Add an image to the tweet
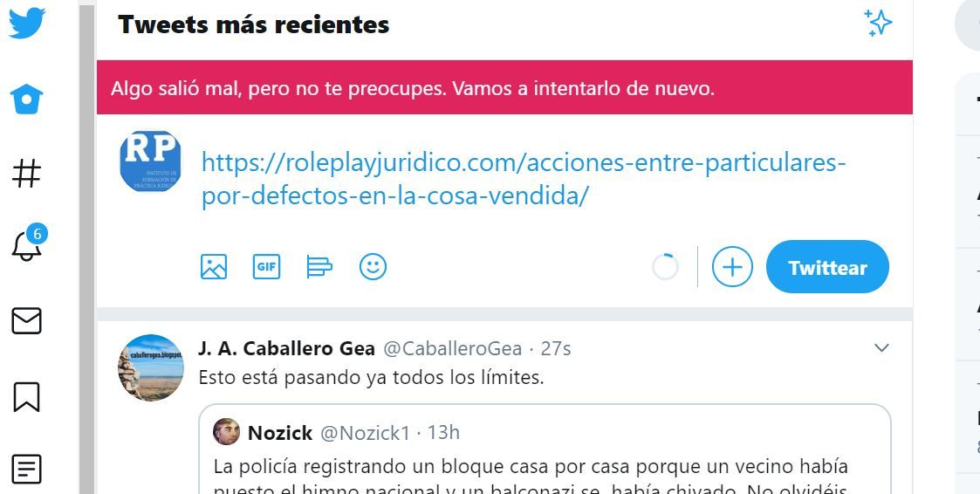 coord(214,267)
